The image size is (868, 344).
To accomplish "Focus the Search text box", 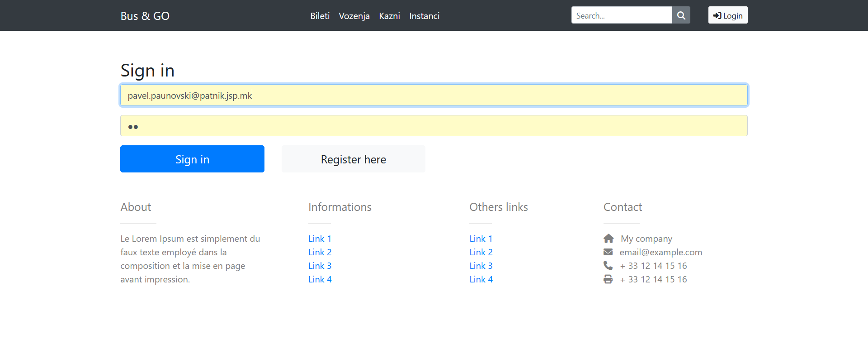I will pyautogui.click(x=621, y=15).
